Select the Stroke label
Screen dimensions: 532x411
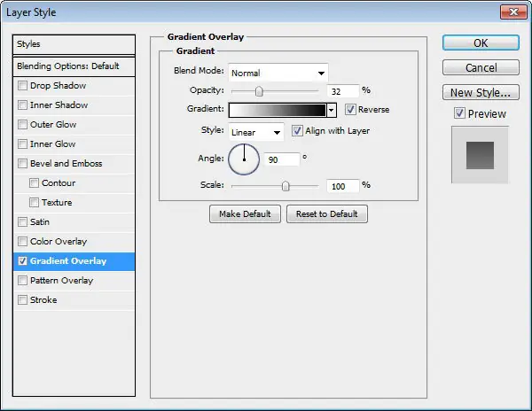point(43,300)
